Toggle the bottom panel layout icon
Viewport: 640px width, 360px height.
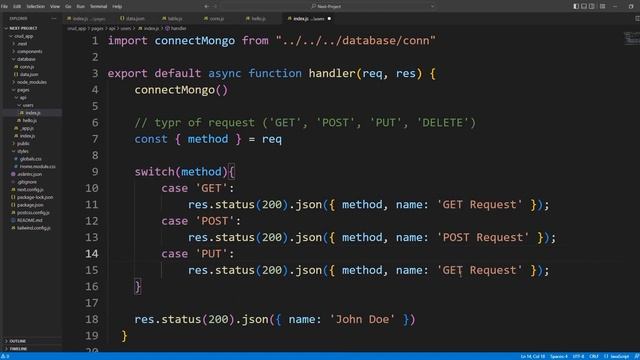click(584, 7)
